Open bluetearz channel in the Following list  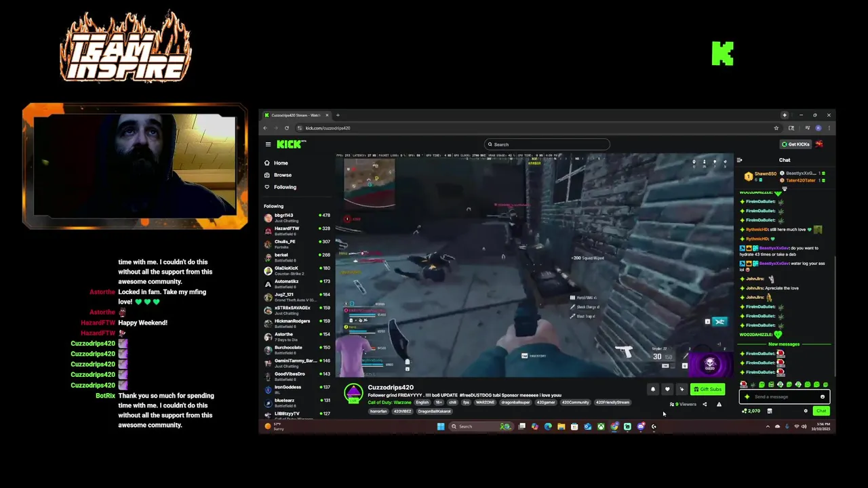[x=297, y=403]
